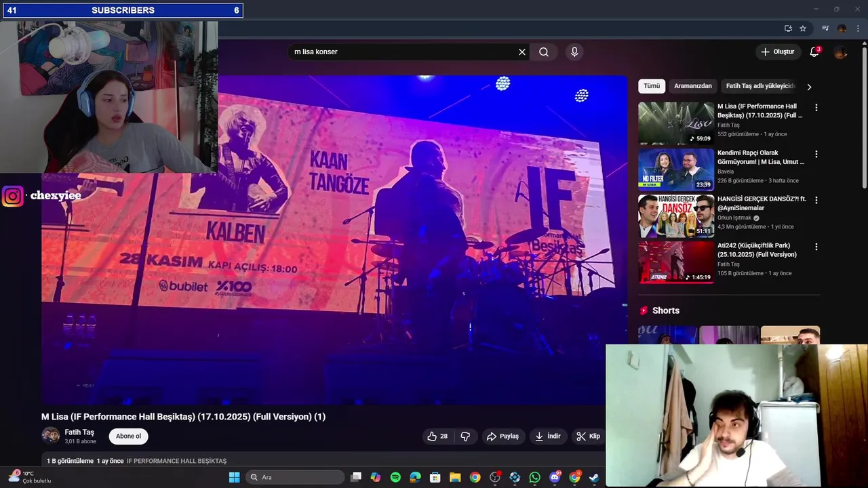Install app icon in address bar
Screen dimensions: 868x488
(788, 28)
